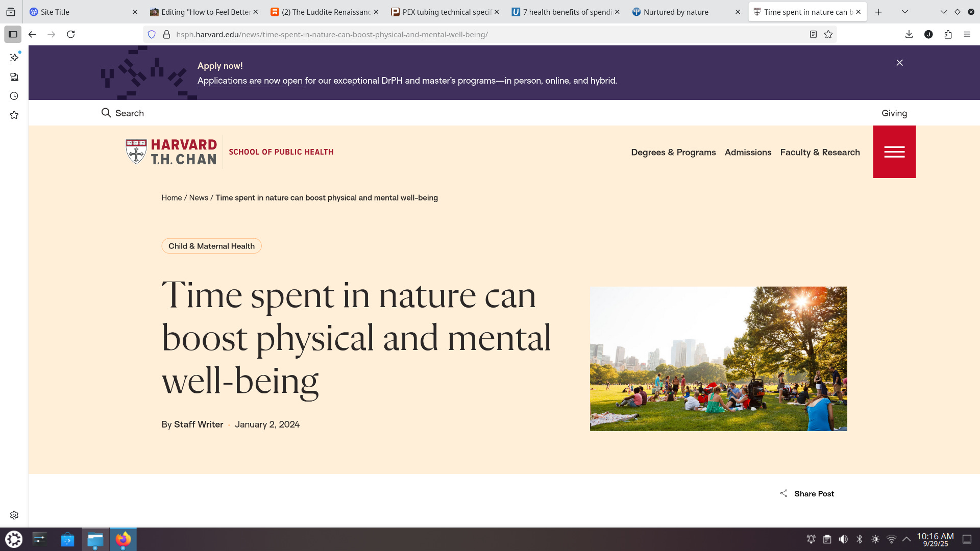Click the Harvard red hamburger menu button

[894, 152]
